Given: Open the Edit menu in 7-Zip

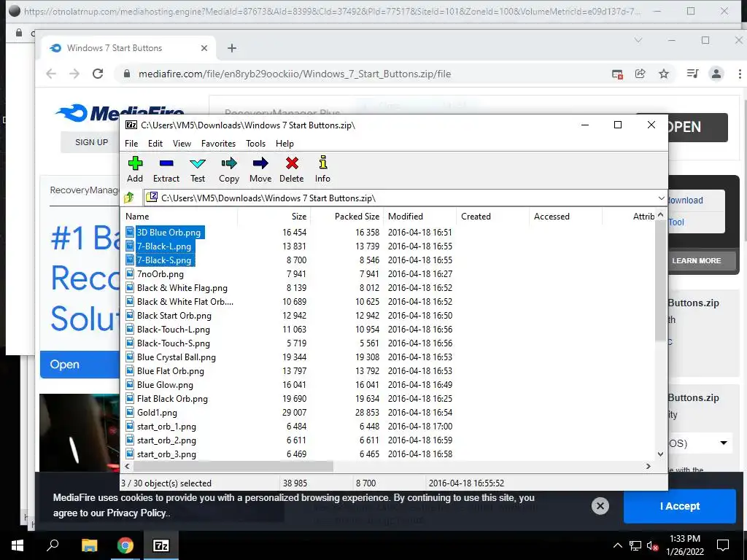Looking at the screenshot, I should [x=155, y=144].
